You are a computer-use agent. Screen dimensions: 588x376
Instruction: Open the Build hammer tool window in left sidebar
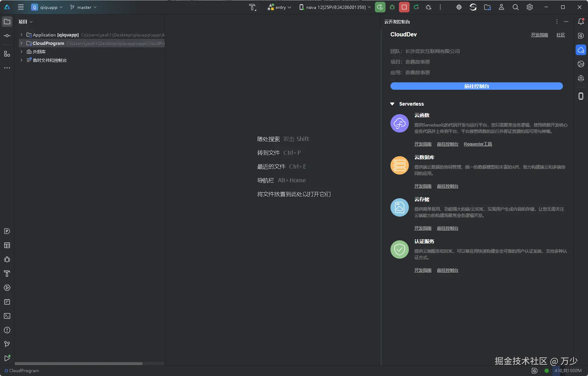point(7,274)
